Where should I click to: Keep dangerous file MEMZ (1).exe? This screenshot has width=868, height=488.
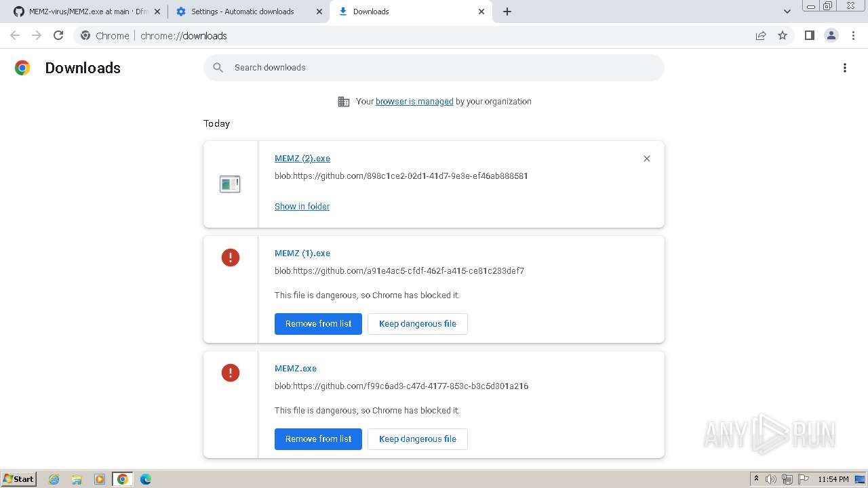coord(418,324)
